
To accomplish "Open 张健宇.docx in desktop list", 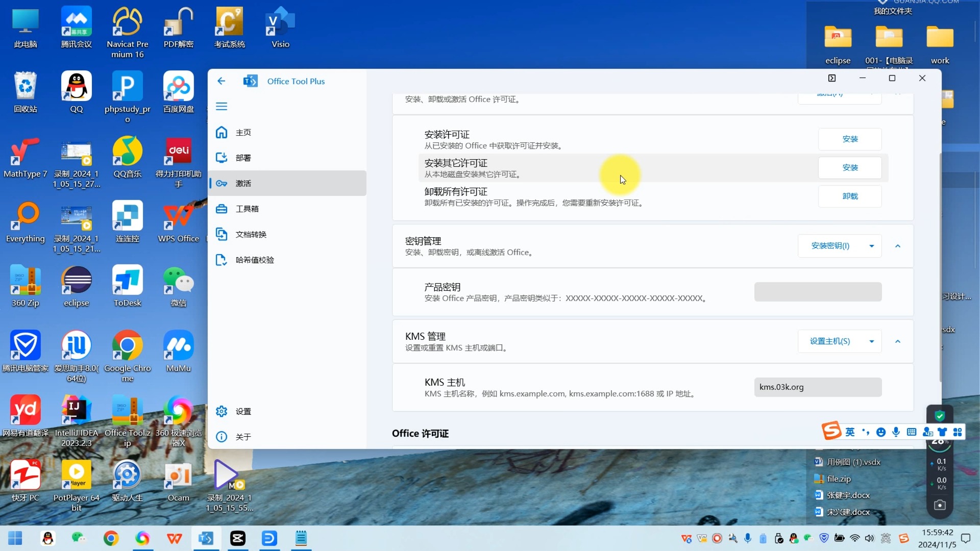I will [843, 495].
